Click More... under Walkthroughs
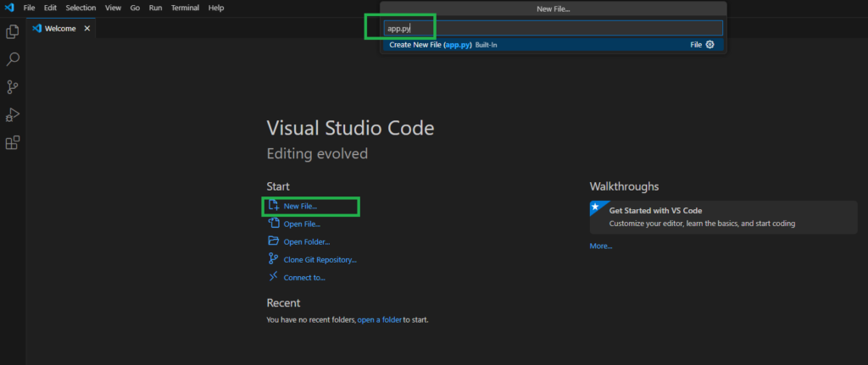This screenshot has height=365, width=868. pos(601,246)
